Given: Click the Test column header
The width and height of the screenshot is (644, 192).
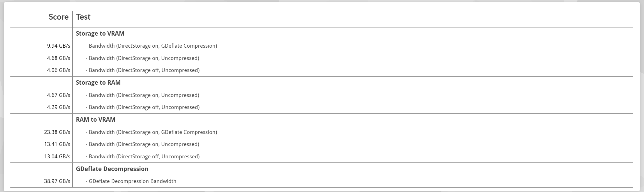Looking at the screenshot, I should point(83,17).
